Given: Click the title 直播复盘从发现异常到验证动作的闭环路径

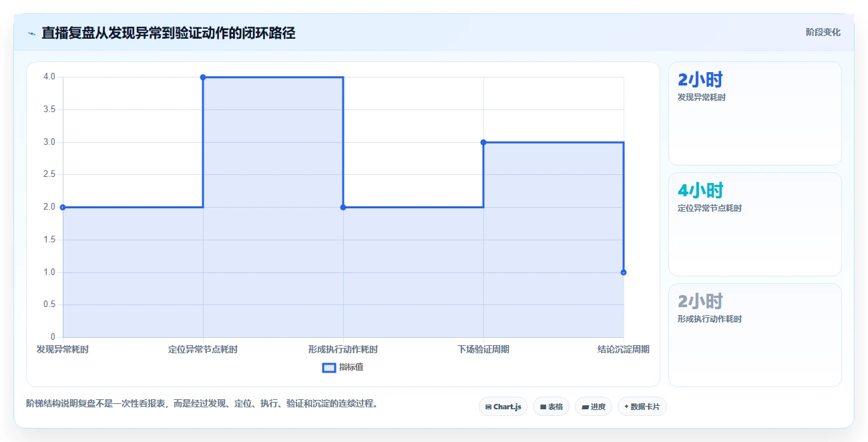Looking at the screenshot, I should [168, 33].
